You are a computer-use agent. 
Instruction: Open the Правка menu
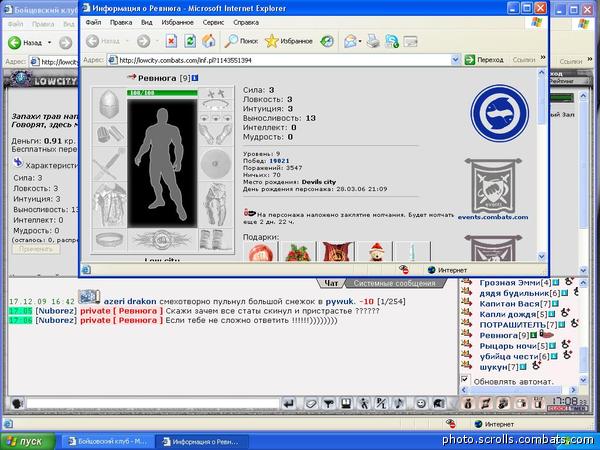121,22
